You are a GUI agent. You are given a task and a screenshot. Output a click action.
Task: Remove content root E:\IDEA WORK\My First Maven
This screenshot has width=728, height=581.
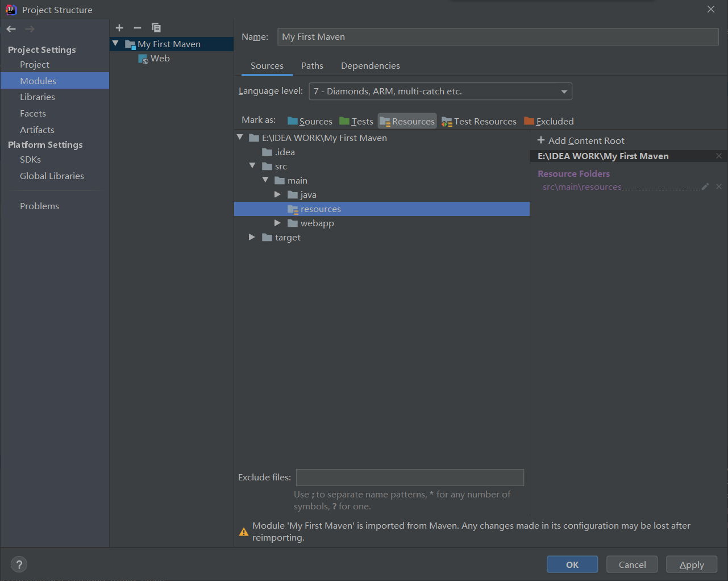coord(719,156)
